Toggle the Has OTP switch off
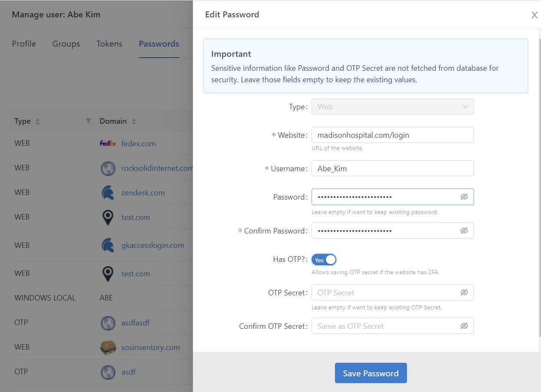Viewport: 541px width, 392px height. [x=324, y=260]
